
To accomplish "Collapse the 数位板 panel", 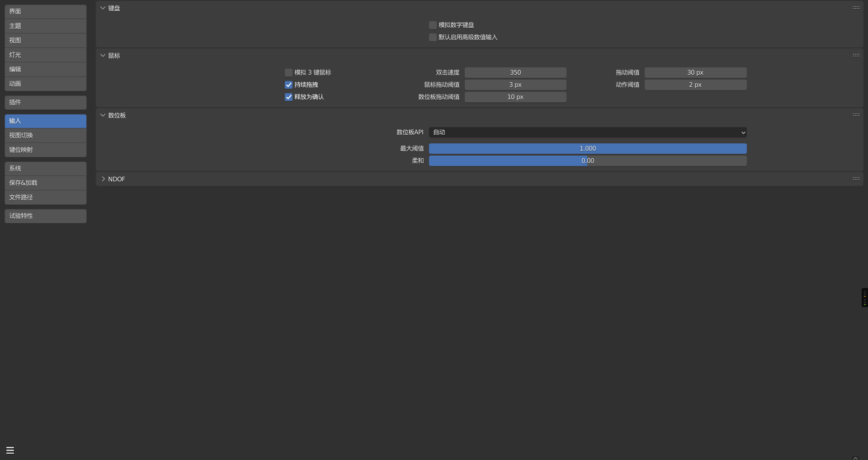I will (103, 115).
